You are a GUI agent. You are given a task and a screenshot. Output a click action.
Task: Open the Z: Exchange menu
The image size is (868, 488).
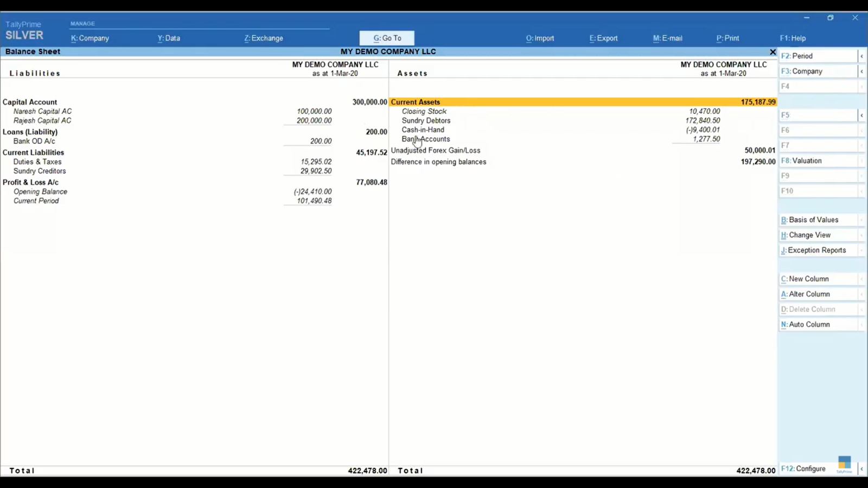263,38
